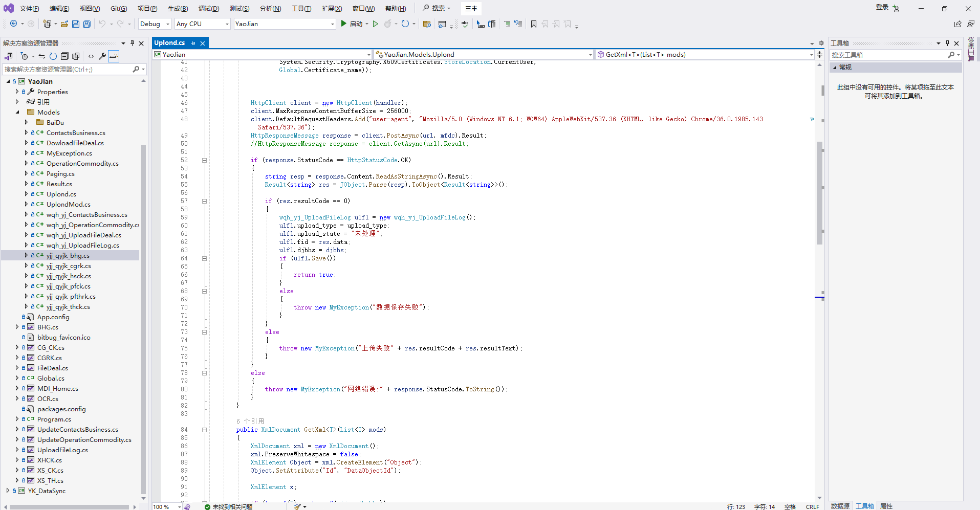Click the hot reload flame icon

click(x=388, y=24)
